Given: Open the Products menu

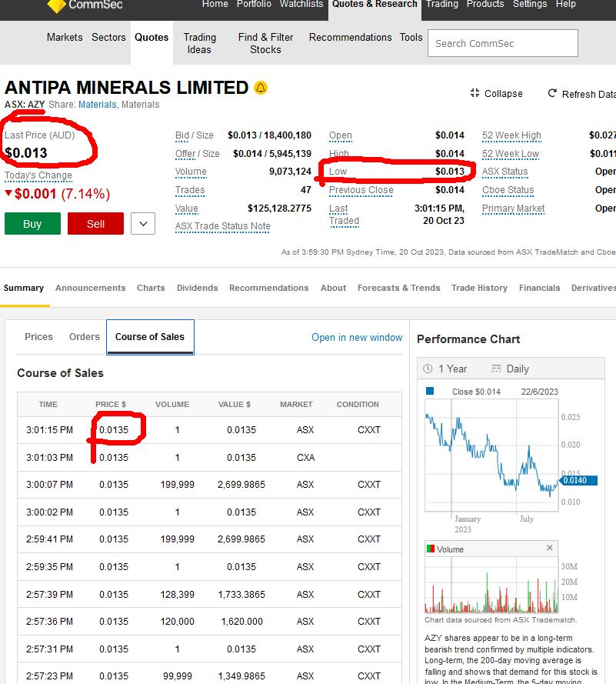Looking at the screenshot, I should pos(484,4).
